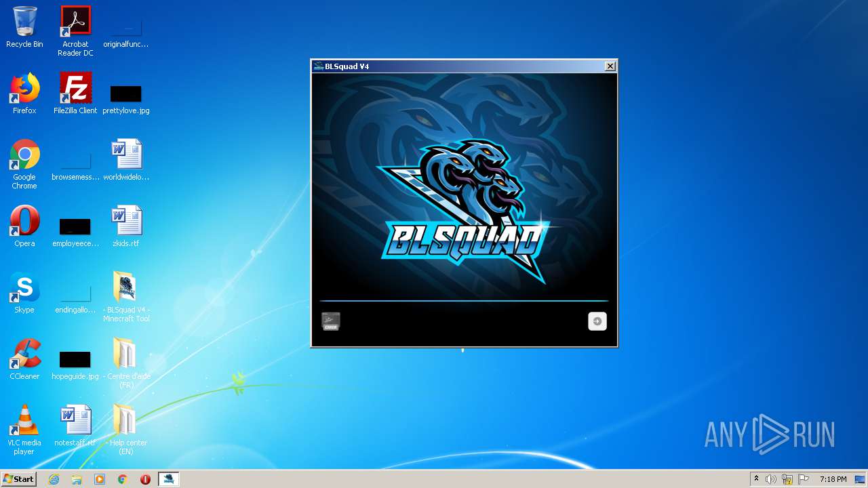The height and width of the screenshot is (488, 868).
Task: Launch the Google Chrome desktop shortcut
Action: pos(24,164)
